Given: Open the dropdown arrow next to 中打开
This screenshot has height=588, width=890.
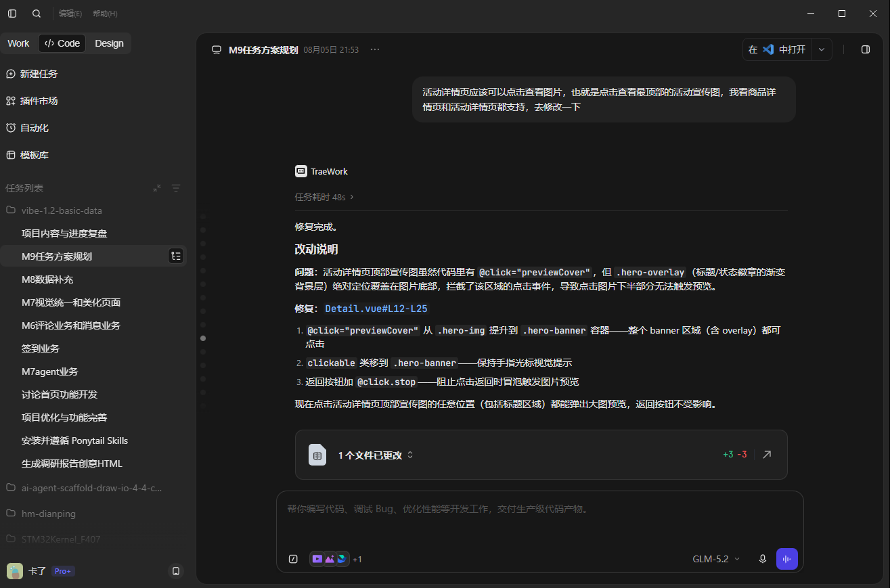Looking at the screenshot, I should [x=822, y=49].
